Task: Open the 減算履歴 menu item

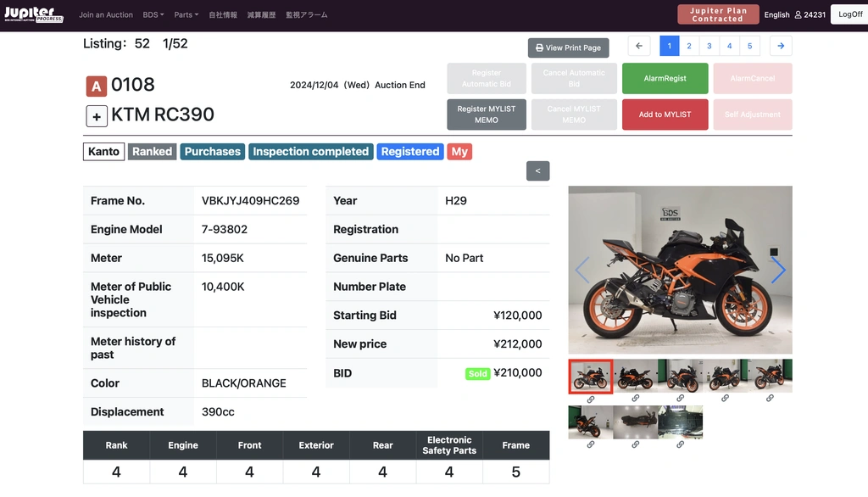Action: click(261, 15)
